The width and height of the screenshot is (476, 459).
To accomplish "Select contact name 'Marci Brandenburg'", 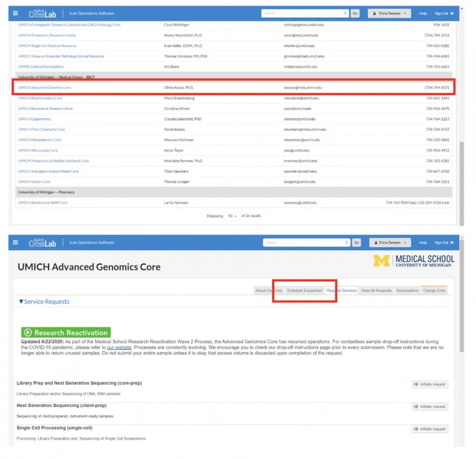I will click(179, 98).
